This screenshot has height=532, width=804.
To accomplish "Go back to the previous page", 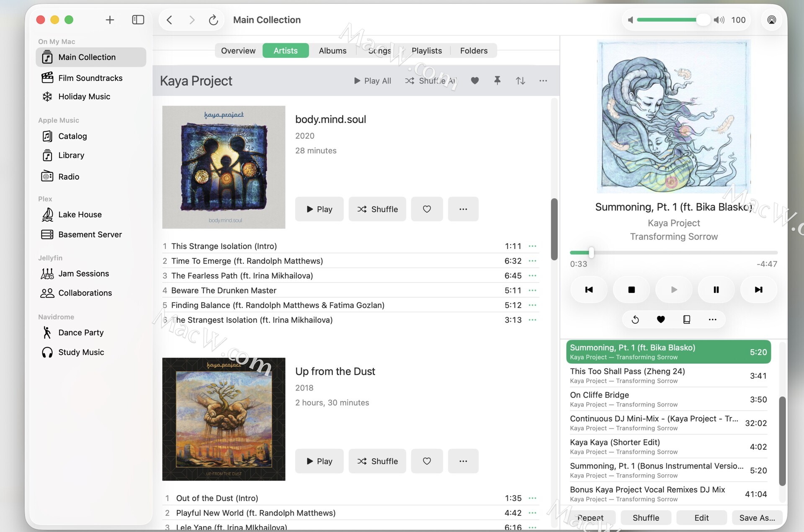I will 170,20.
